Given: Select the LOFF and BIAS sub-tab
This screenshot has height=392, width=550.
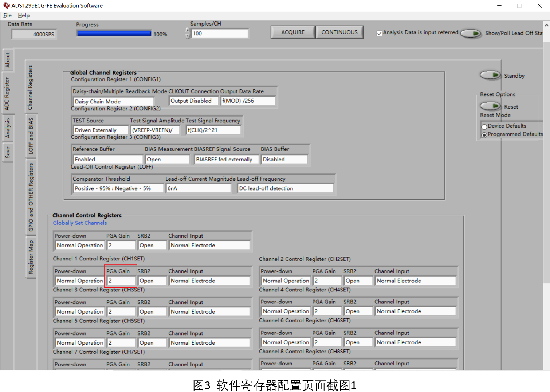Looking at the screenshot, I should [30, 136].
